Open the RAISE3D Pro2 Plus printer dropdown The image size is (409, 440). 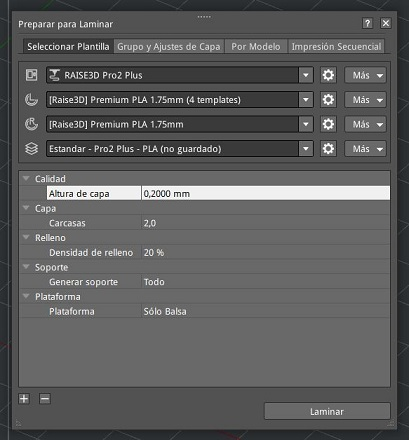click(x=306, y=75)
